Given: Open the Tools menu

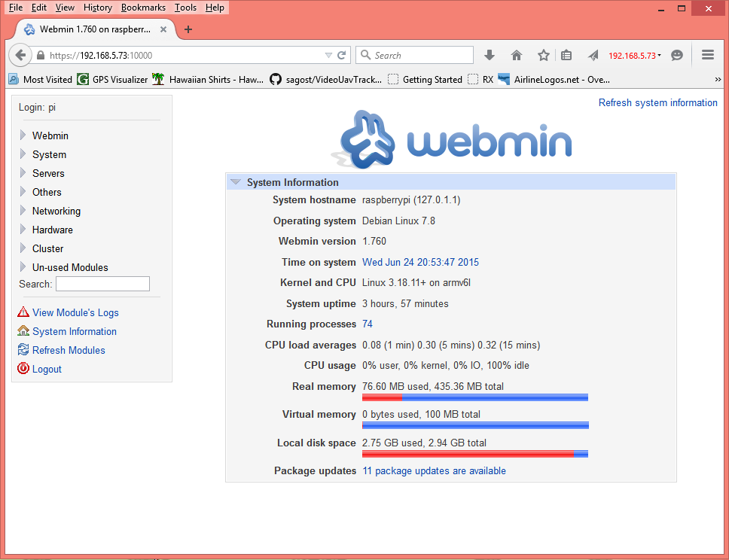Looking at the screenshot, I should (185, 8).
